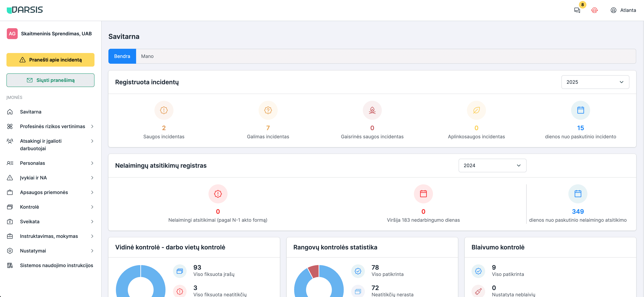Click the Apsaugos priemonės bag icon
This screenshot has width=644, height=297.
(x=10, y=192)
